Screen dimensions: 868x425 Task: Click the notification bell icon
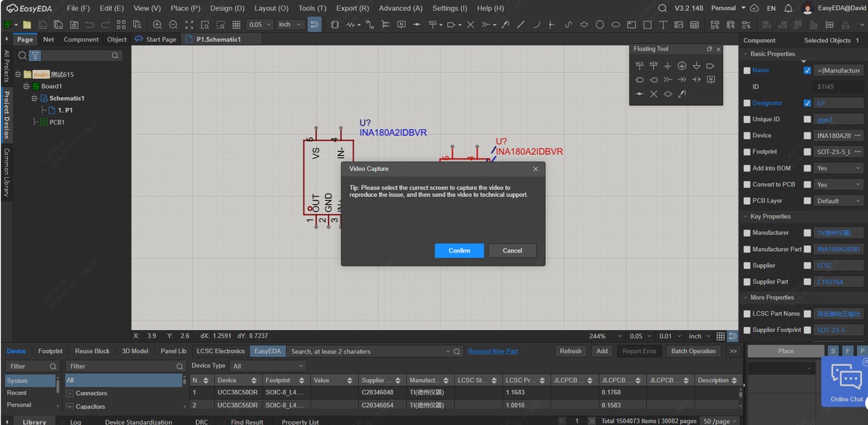(789, 8)
